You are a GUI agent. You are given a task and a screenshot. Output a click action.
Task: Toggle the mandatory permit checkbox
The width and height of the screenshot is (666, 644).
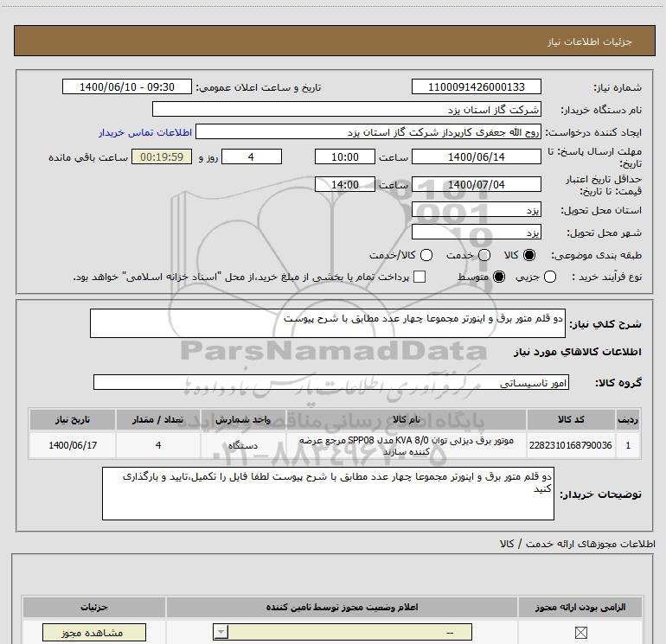coord(580,633)
